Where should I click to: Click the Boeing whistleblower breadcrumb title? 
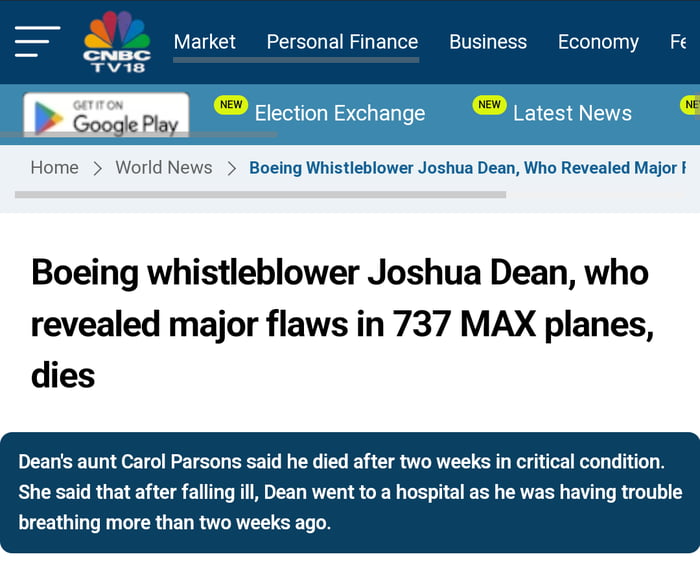(467, 168)
